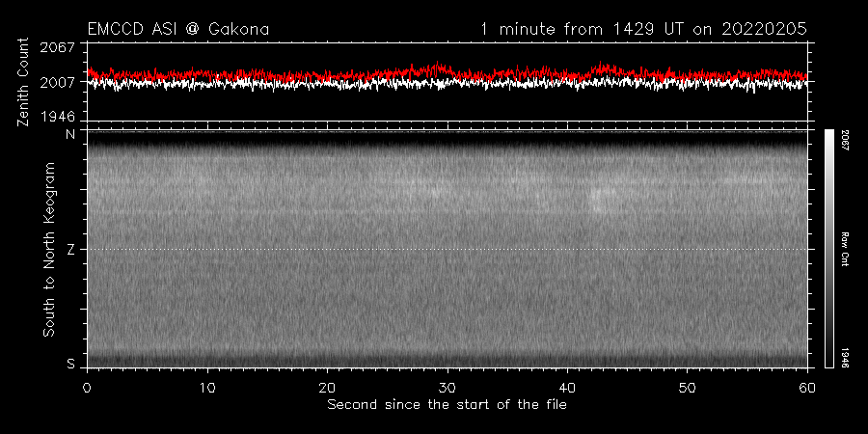Click the N label on keogram axis
The image size is (868, 434).
(70, 134)
